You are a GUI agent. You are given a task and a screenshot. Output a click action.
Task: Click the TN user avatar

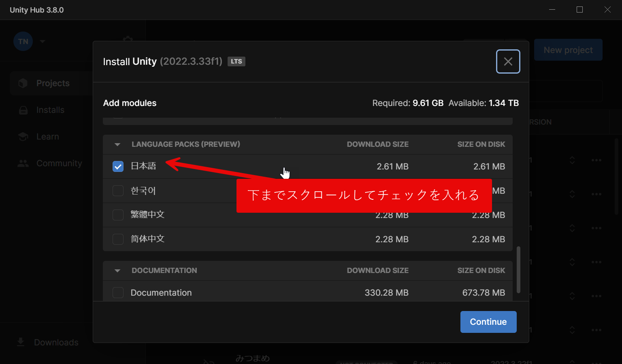point(23,41)
